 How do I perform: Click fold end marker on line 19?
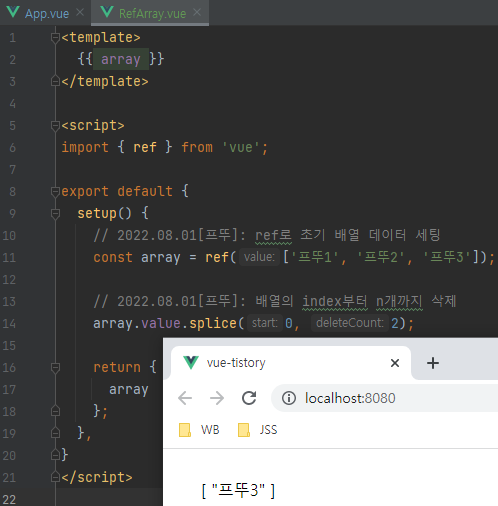(55, 433)
